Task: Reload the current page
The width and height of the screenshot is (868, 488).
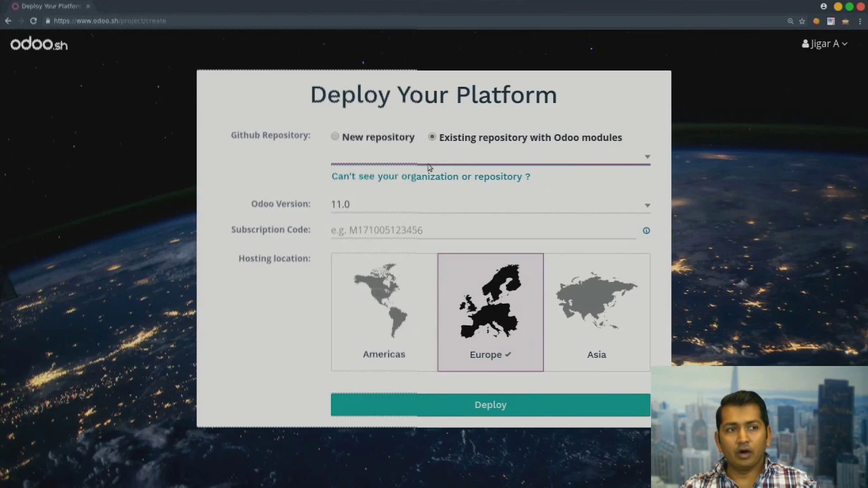Action: coord(33,21)
